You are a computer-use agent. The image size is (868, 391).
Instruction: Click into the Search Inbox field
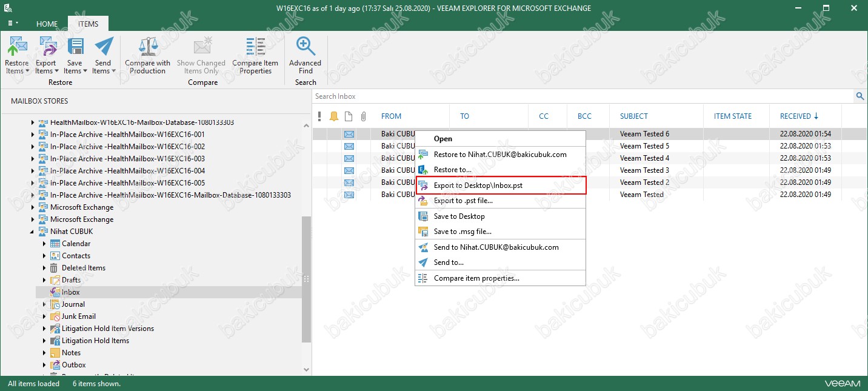pyautogui.click(x=584, y=96)
